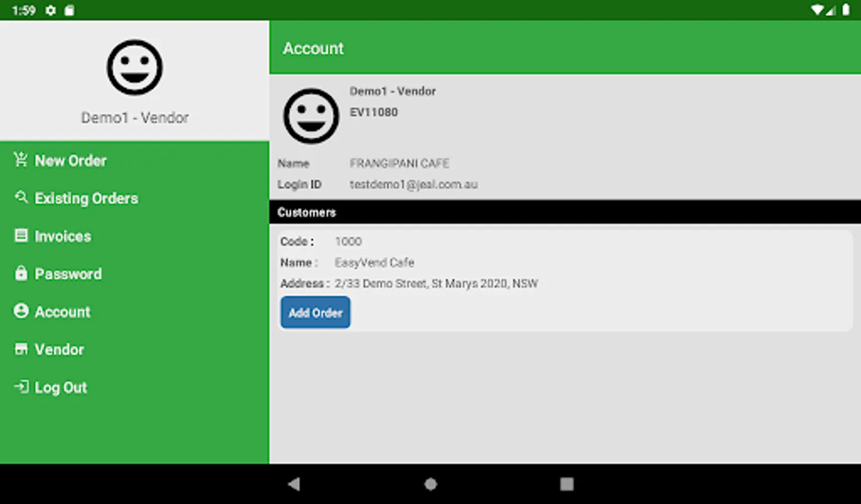Click the Demo1 - Vendor name under sidebar avatar
This screenshot has height=504, width=861.
click(x=135, y=118)
